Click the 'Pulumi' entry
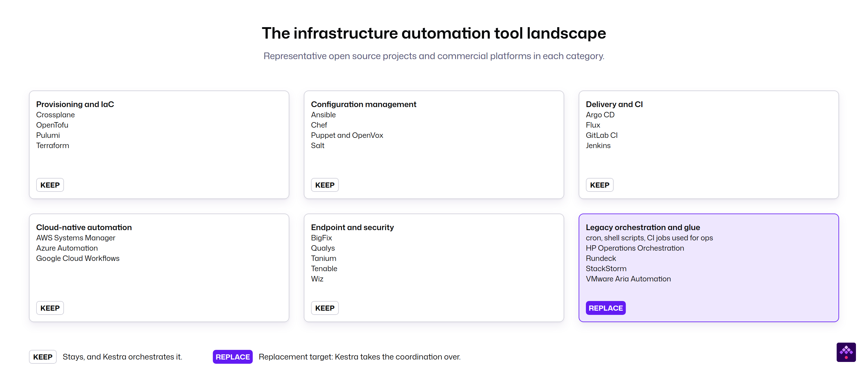Image resolution: width=868 pixels, height=374 pixels. pyautogui.click(x=48, y=135)
